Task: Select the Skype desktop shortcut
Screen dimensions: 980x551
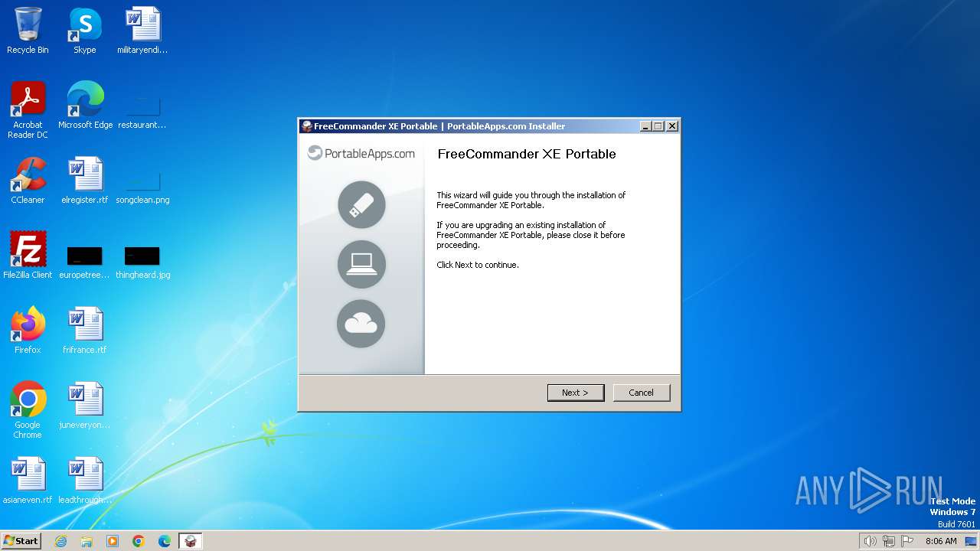Action: click(x=85, y=31)
